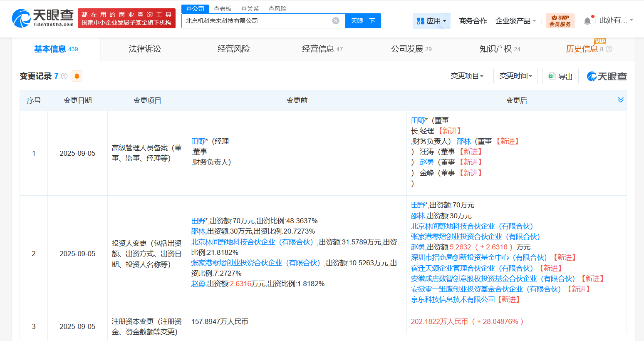Screen dimensions: 644x341
Task: Click the notification bell icon
Action: pos(588,20)
